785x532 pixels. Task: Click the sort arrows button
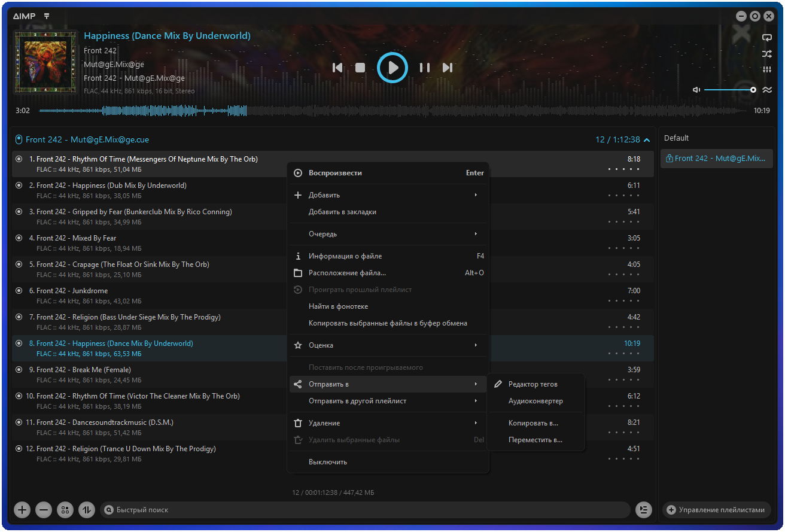tap(87, 510)
